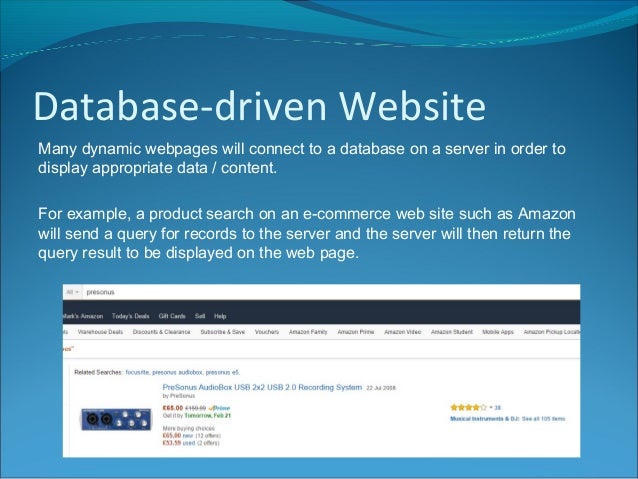
Task: Click 'by PreSonus' brand text
Action: tap(179, 396)
